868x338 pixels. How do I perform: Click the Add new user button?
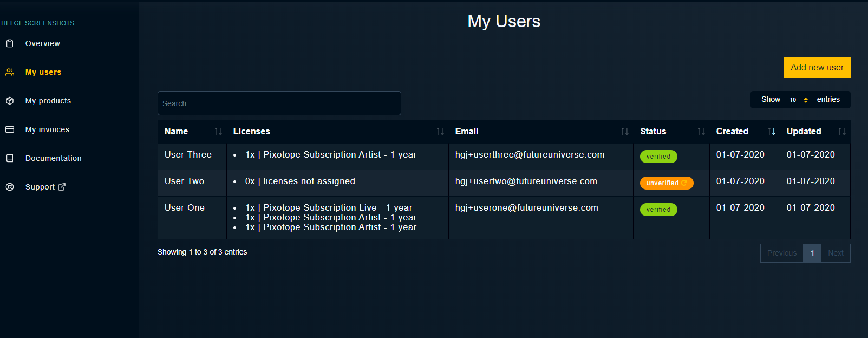click(x=817, y=68)
